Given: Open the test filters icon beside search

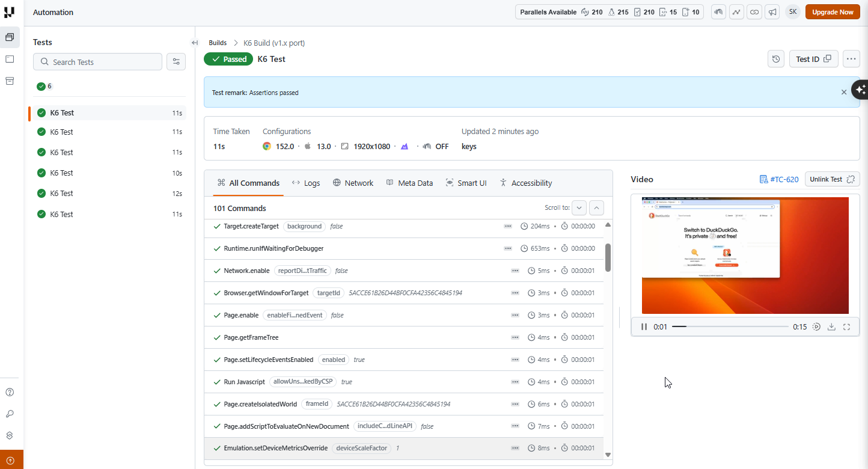Looking at the screenshot, I should pyautogui.click(x=176, y=62).
